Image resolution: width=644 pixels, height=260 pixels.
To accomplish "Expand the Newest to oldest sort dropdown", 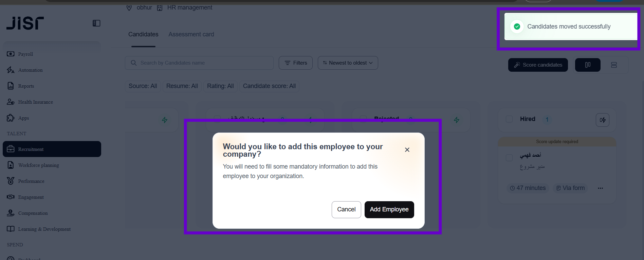I will tap(348, 63).
